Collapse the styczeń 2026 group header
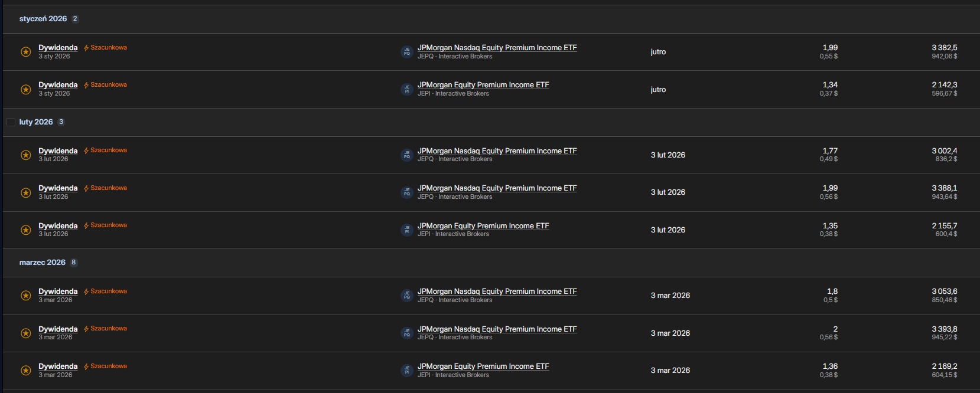The height and width of the screenshot is (393, 980). click(43, 19)
